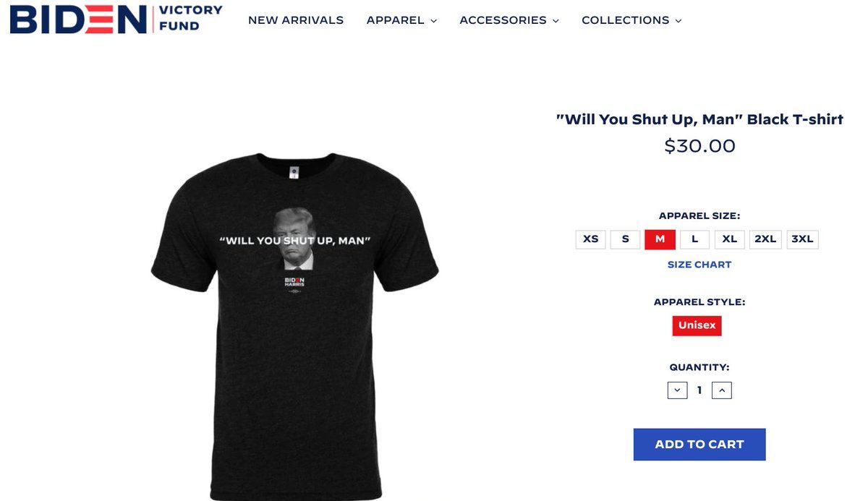Increase quantity with the up arrow
Screen dimensions: 868x501
click(722, 390)
